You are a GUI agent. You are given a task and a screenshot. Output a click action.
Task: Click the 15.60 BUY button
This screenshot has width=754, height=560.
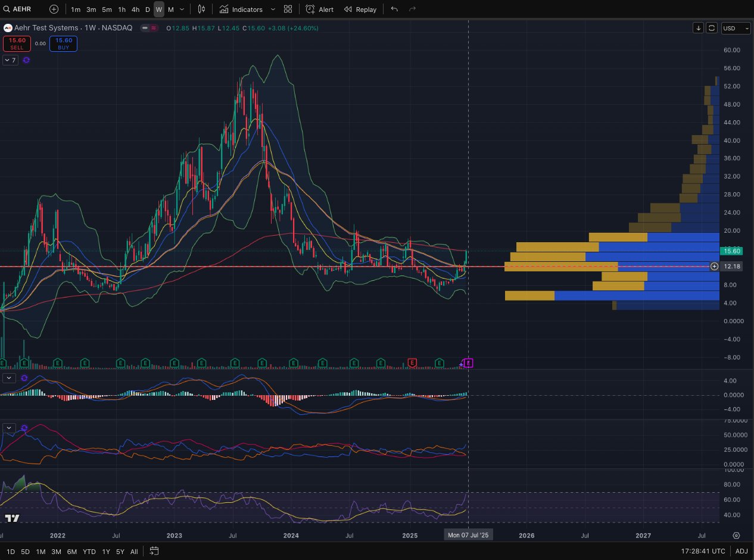[64, 43]
